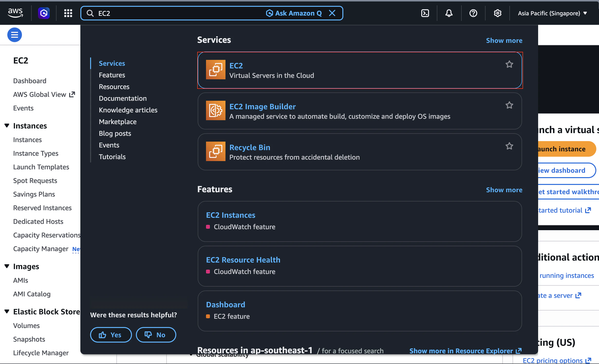Select Marketplace category
The image size is (599, 364).
(118, 122)
